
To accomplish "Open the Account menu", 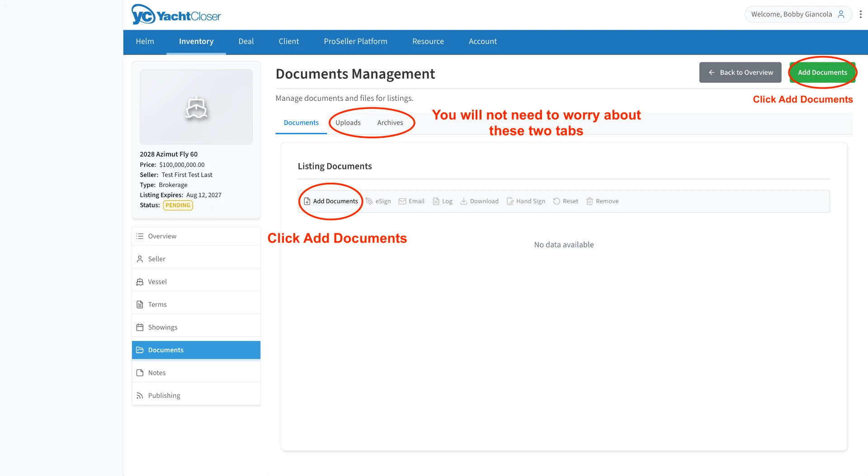I will [x=483, y=42].
